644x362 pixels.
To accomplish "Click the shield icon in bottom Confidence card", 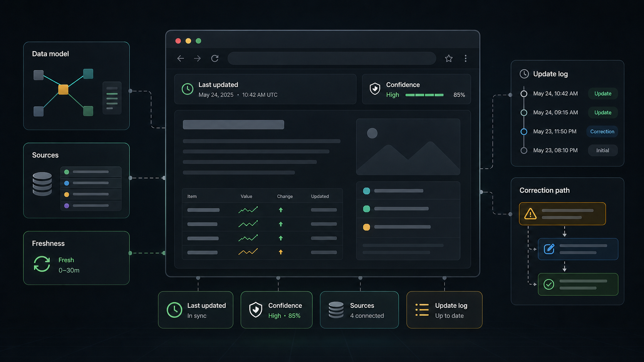I will [x=256, y=310].
